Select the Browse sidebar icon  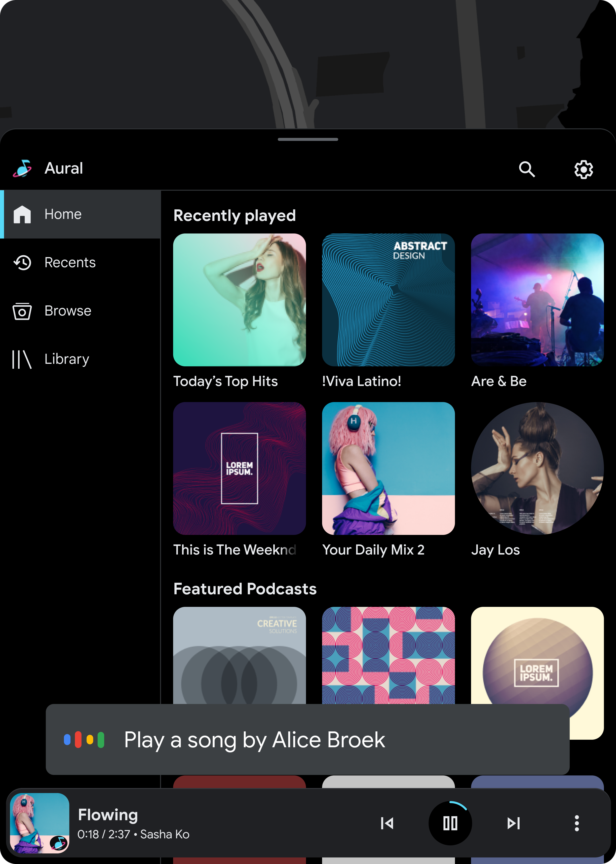21,310
